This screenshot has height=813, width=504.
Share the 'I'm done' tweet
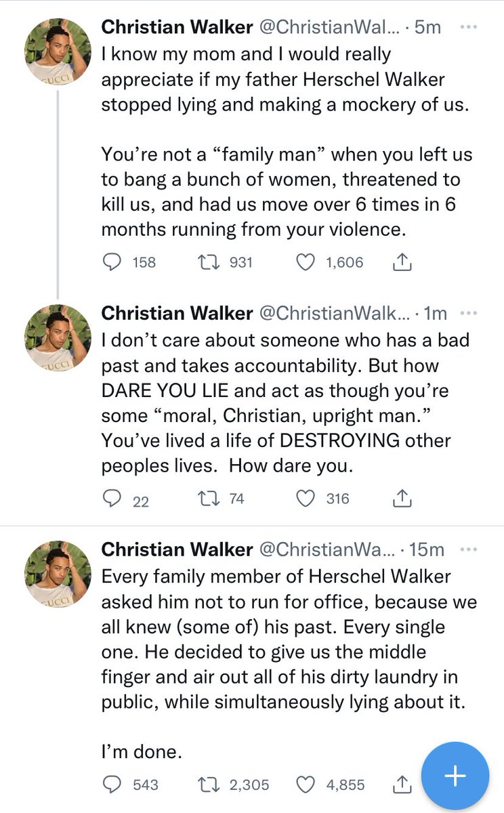(x=401, y=785)
